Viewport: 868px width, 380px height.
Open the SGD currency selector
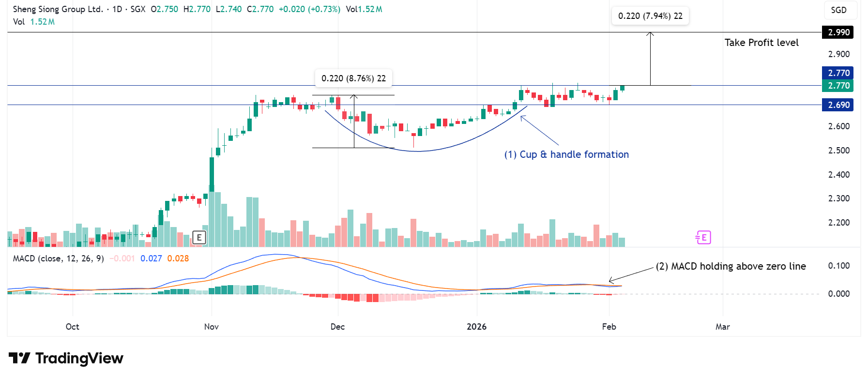(x=838, y=10)
